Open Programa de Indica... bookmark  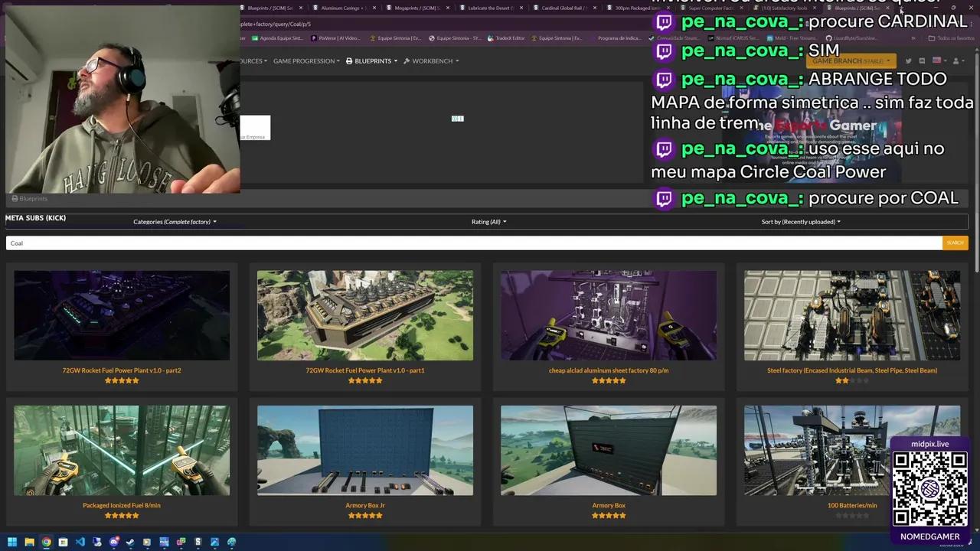point(616,38)
